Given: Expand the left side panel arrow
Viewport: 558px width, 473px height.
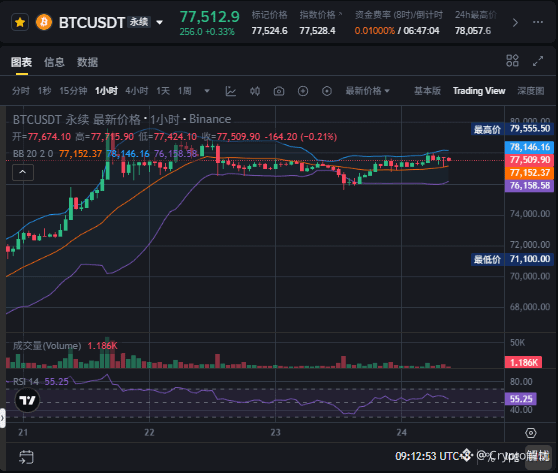Looking at the screenshot, I should pyautogui.click(x=2, y=418).
